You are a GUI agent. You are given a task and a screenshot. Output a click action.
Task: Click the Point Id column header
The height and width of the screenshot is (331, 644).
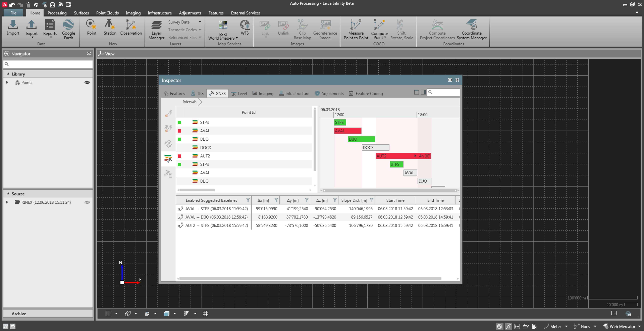click(249, 112)
